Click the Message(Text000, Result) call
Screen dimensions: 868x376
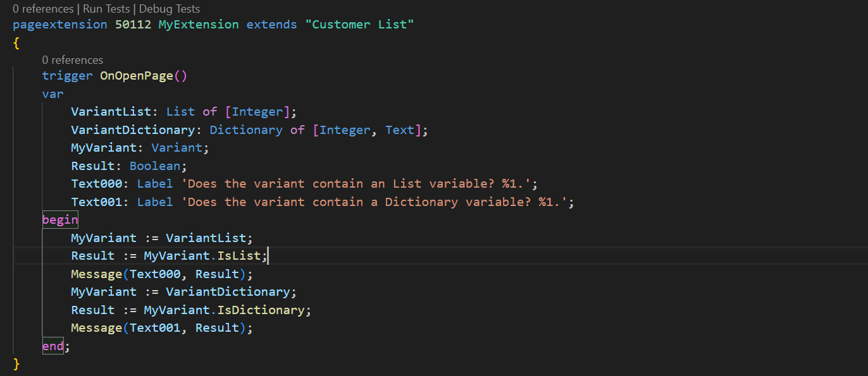pos(162,274)
